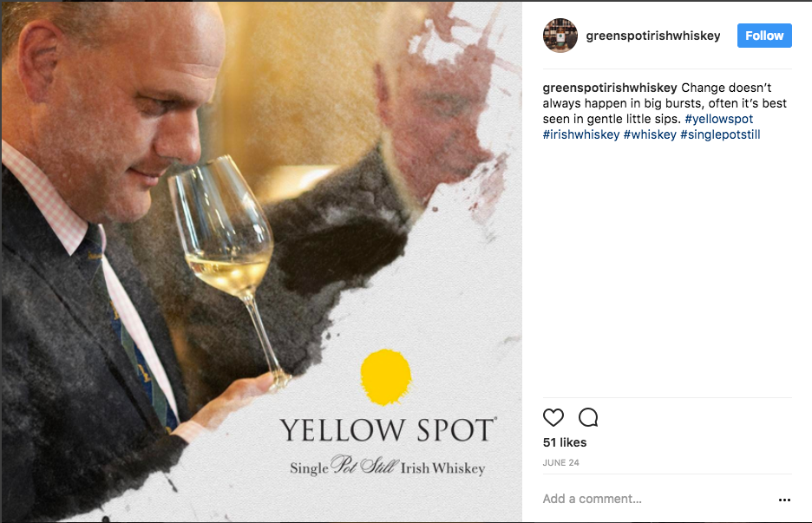The width and height of the screenshot is (812, 523).
Task: Open the #singlepotstill hashtag
Action: 720,134
